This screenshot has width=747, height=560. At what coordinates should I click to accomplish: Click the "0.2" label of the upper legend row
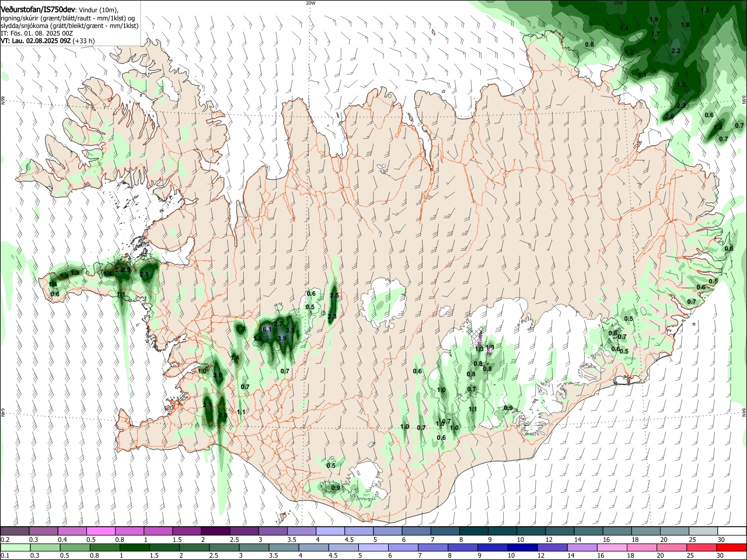tap(5, 540)
